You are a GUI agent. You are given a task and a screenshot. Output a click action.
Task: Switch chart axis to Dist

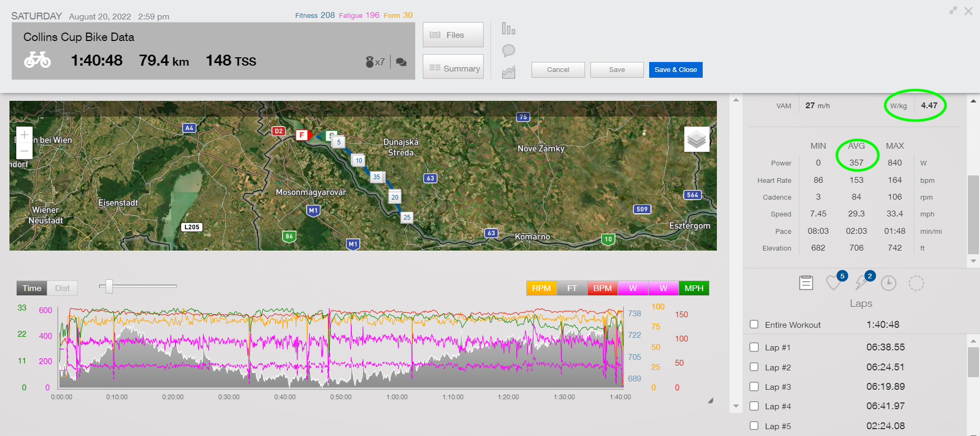[x=62, y=288]
